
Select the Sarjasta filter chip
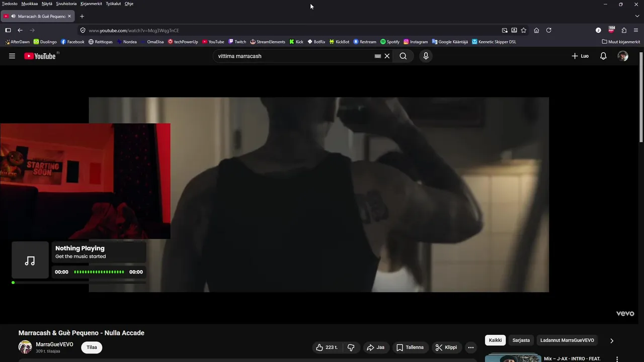point(521,340)
